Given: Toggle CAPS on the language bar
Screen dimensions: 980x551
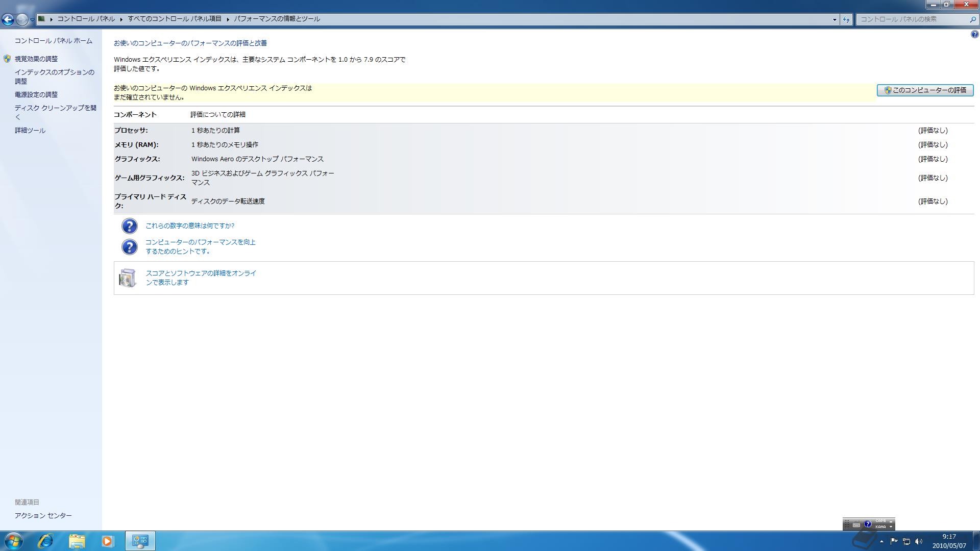Looking at the screenshot, I should tap(880, 521).
